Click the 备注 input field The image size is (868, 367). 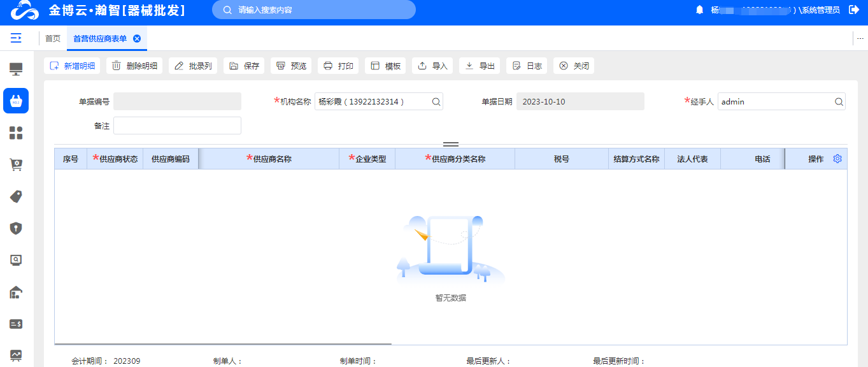[177, 126]
